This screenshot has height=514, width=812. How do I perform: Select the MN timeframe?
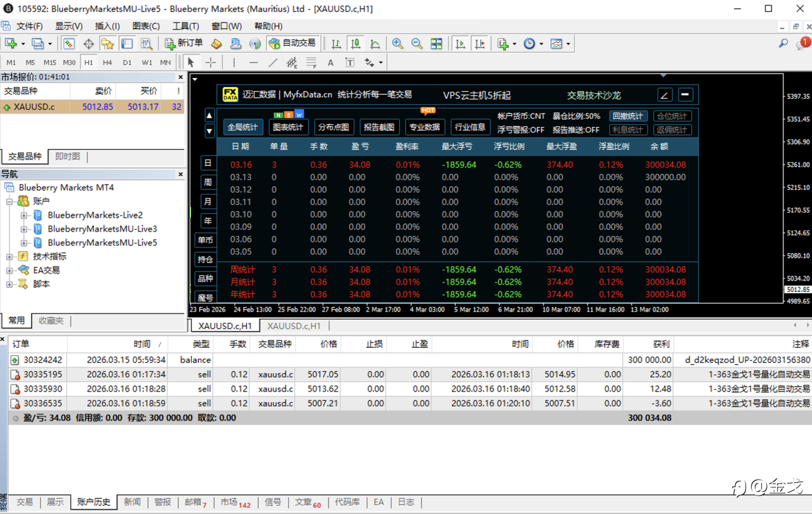165,62
